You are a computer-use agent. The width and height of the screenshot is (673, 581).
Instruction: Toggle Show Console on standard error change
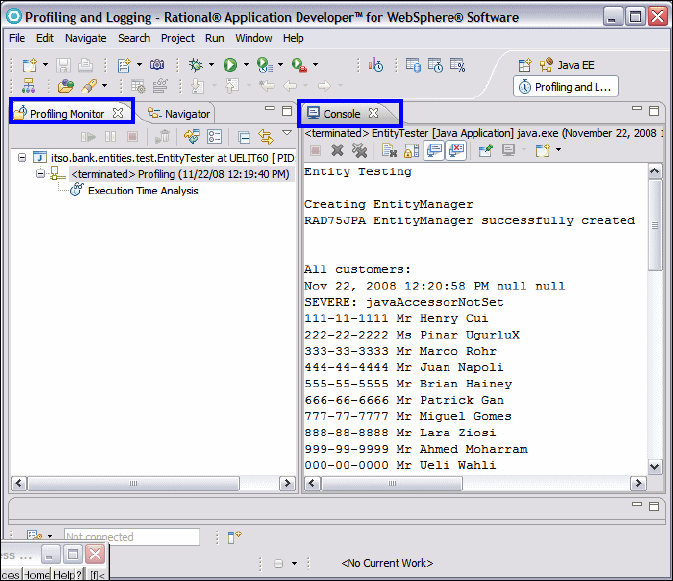pos(456,150)
